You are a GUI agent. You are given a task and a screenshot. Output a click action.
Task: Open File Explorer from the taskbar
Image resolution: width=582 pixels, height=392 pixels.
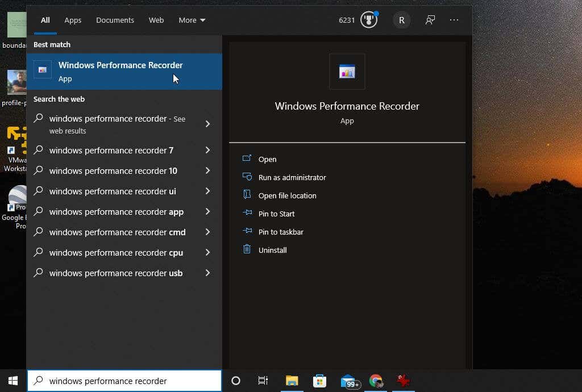[x=292, y=381]
